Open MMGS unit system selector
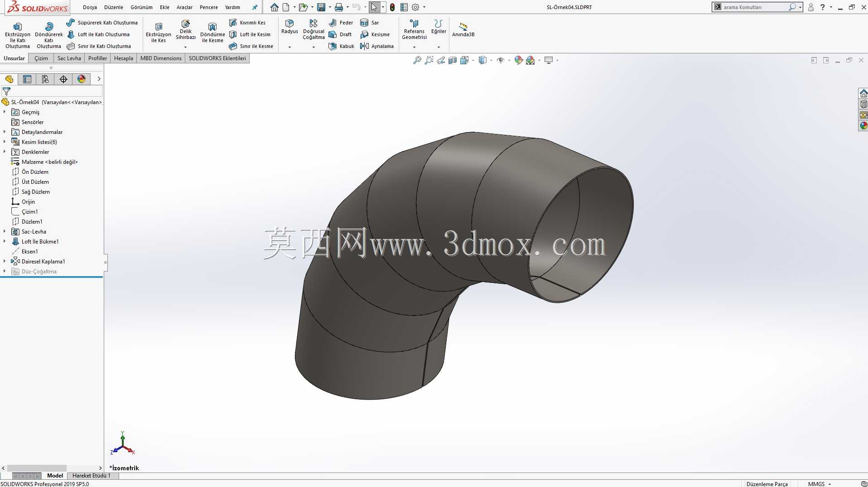This screenshot has width=868, height=487. [x=820, y=484]
